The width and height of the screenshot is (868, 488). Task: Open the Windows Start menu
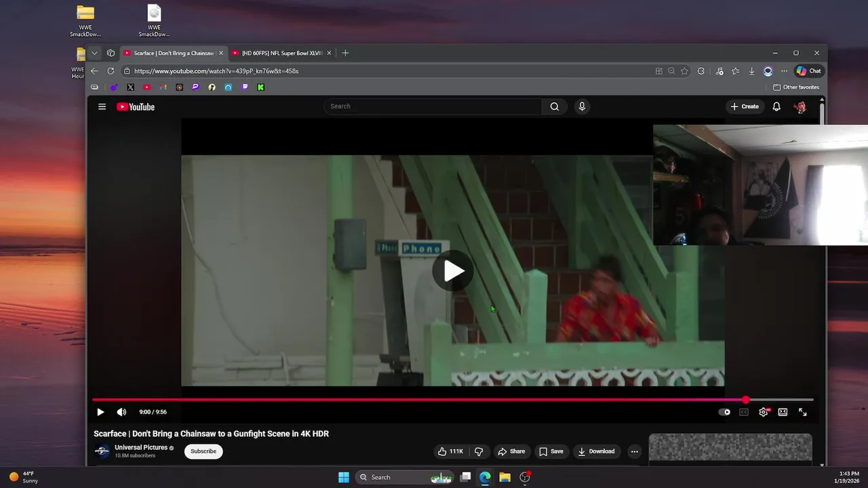[x=344, y=477]
